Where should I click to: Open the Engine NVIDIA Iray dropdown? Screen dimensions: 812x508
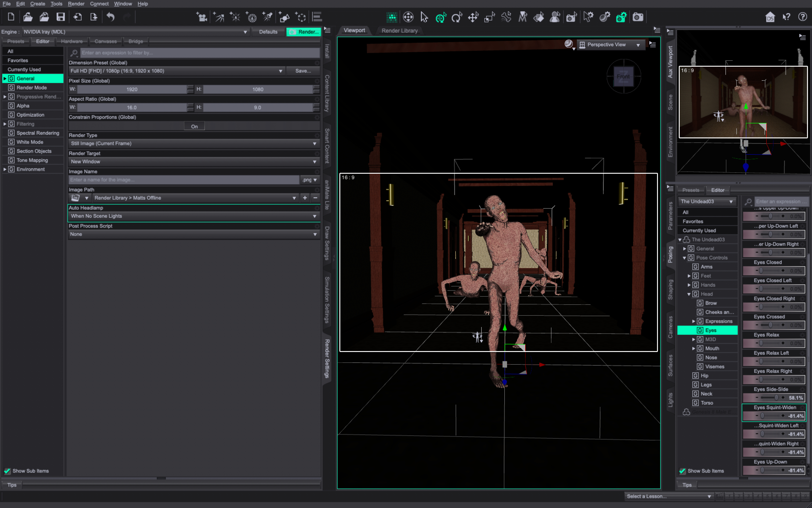135,32
